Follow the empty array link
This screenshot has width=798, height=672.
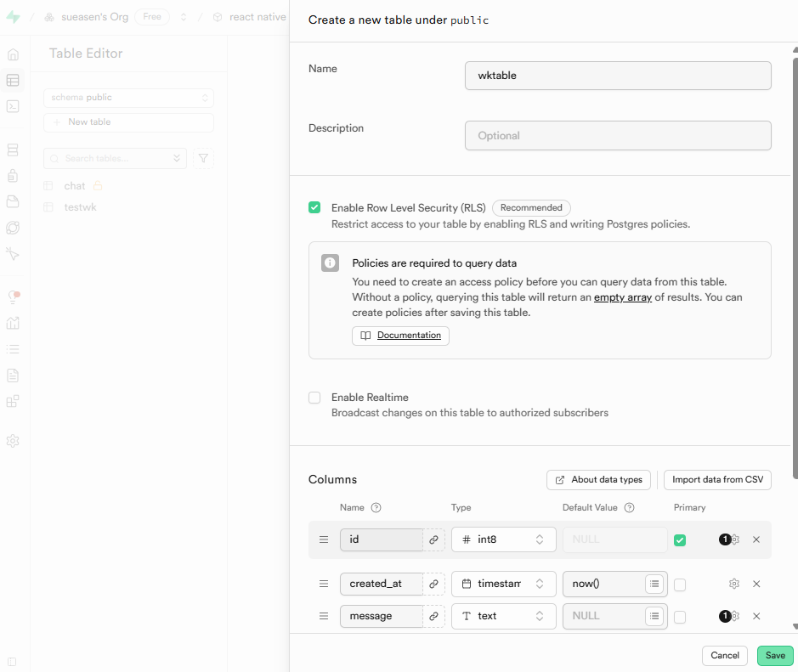tap(623, 297)
